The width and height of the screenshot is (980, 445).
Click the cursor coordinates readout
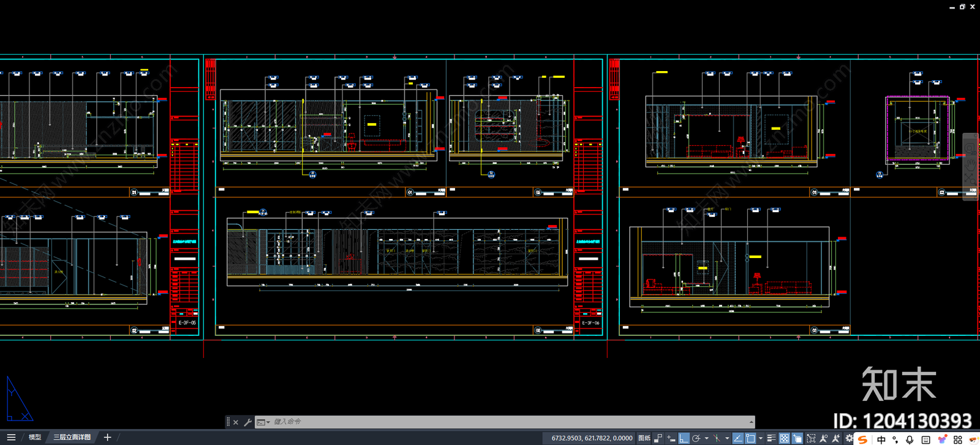pyautogui.click(x=592, y=438)
